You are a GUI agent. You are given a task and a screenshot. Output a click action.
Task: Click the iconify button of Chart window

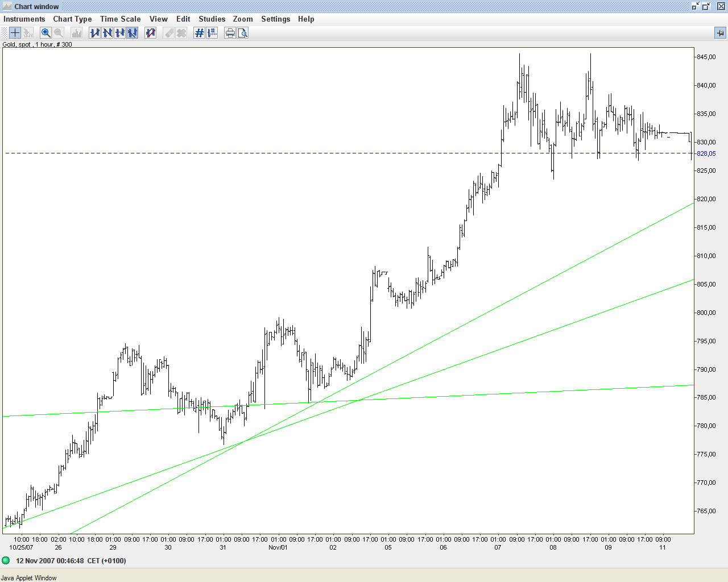pyautogui.click(x=696, y=6)
